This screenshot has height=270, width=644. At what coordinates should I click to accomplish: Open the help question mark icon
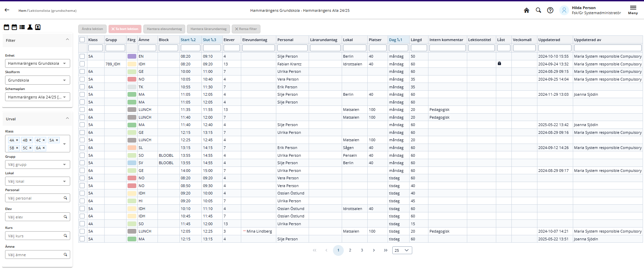point(550,10)
